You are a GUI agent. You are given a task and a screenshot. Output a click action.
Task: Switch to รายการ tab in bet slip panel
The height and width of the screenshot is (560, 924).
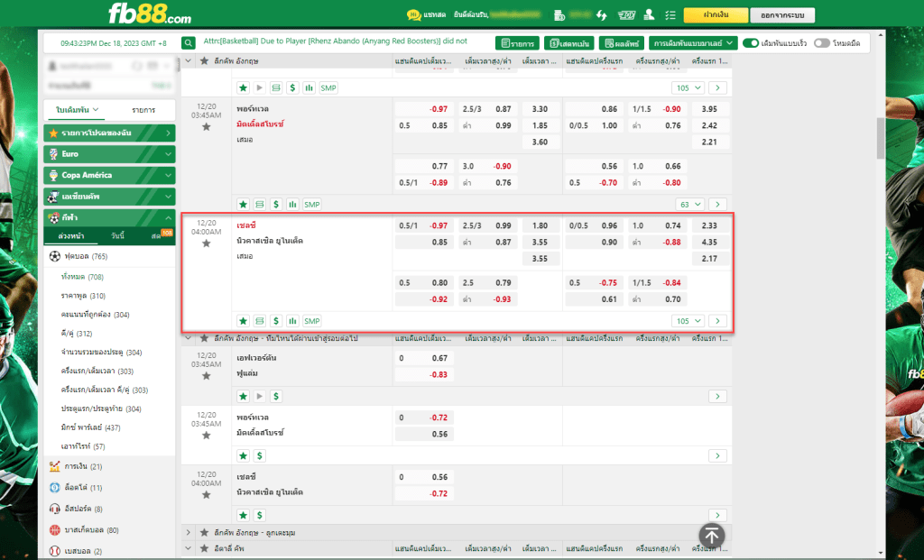click(143, 110)
